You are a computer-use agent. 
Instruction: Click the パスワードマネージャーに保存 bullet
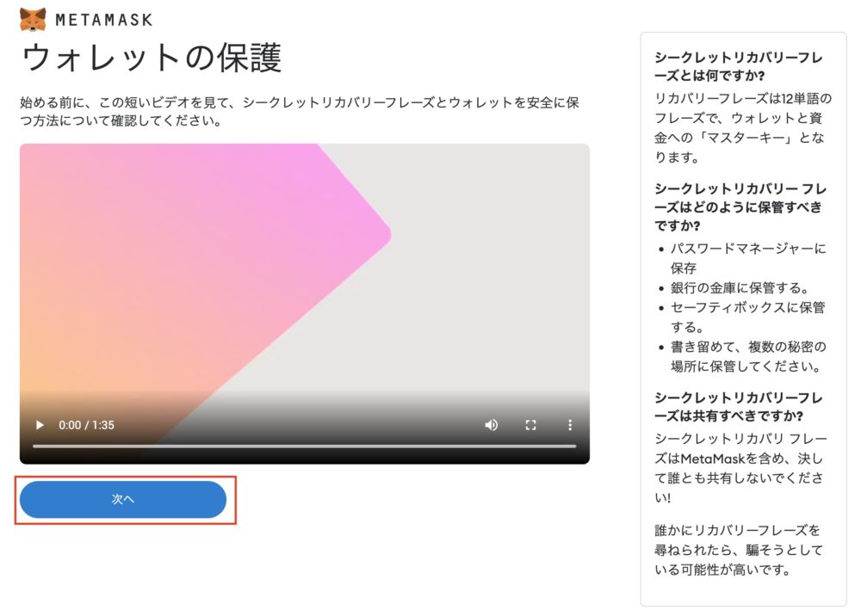(x=748, y=258)
